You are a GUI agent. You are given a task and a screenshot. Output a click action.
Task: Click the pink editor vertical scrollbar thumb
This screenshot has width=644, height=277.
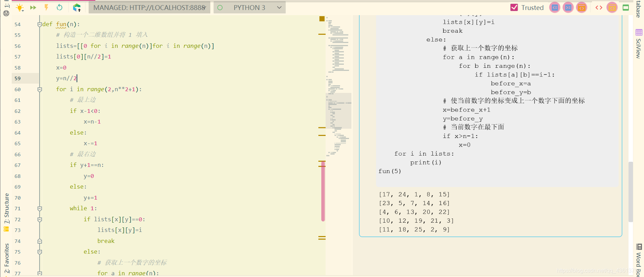click(x=323, y=191)
